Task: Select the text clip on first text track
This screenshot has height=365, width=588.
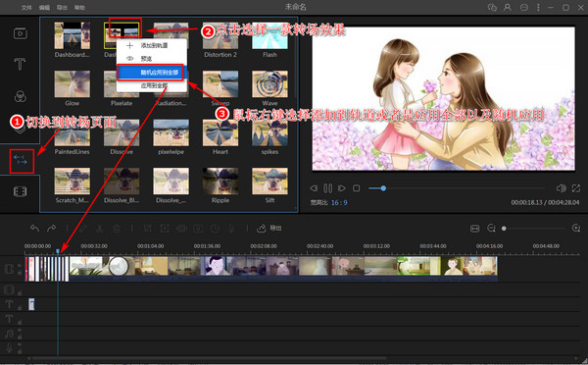Action: pyautogui.click(x=31, y=304)
